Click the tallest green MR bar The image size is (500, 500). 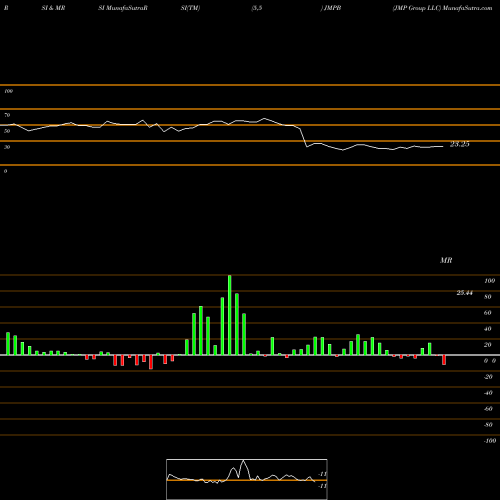(230, 315)
